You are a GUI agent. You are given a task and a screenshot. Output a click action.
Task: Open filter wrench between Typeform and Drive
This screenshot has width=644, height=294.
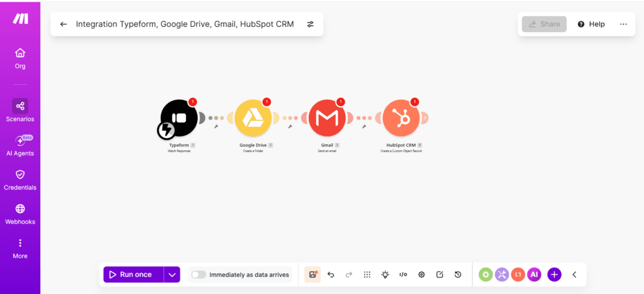216,126
